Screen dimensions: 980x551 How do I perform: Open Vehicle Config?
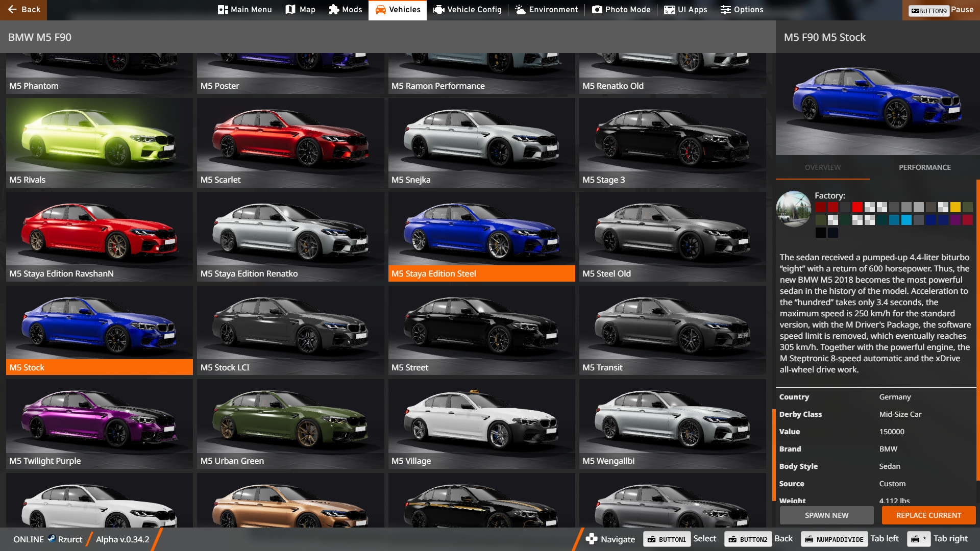467,10
